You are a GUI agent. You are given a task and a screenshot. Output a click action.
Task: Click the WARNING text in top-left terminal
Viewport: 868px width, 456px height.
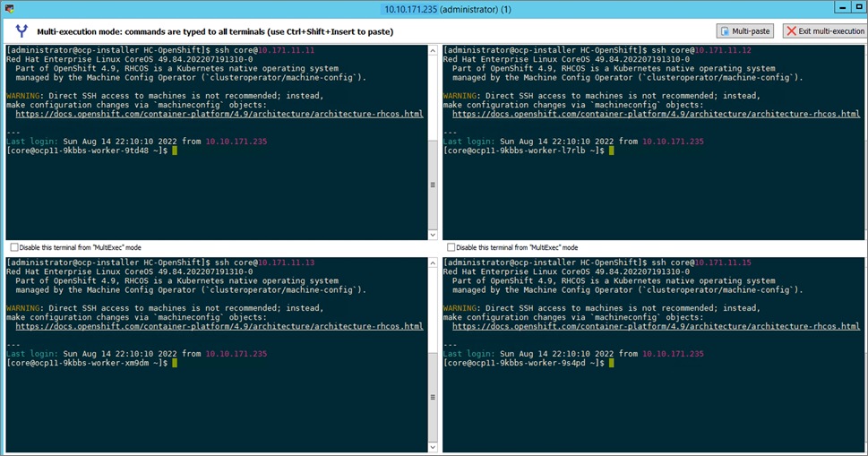click(x=25, y=96)
